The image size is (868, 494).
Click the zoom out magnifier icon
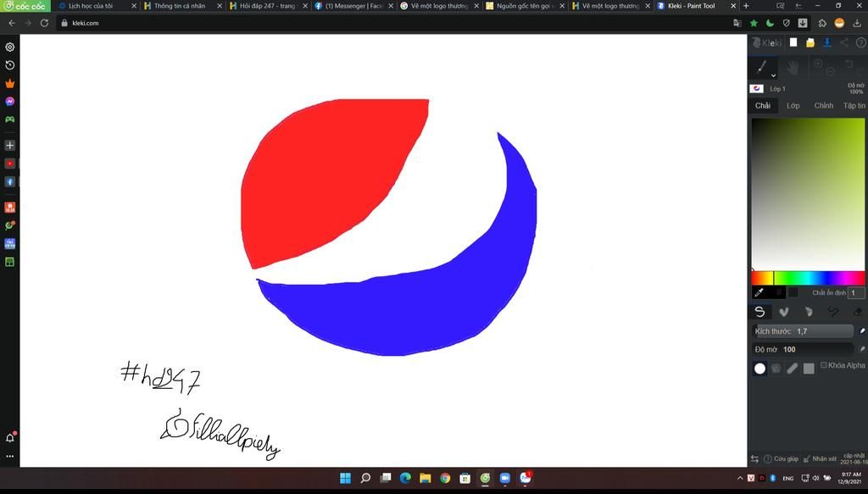point(830,71)
